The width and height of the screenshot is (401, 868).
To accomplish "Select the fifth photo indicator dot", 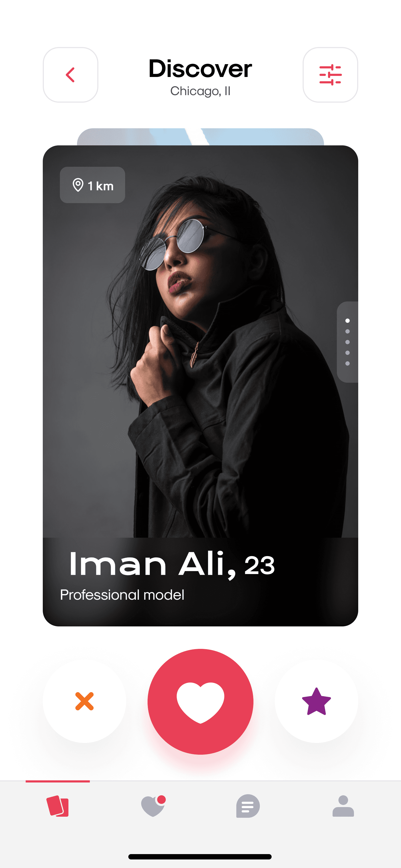I will (x=348, y=363).
